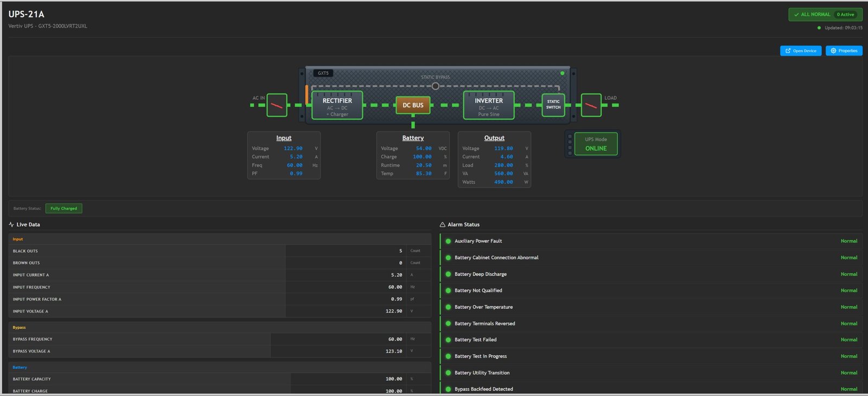
Task: Open the underlined Output heading link
Action: [x=494, y=138]
